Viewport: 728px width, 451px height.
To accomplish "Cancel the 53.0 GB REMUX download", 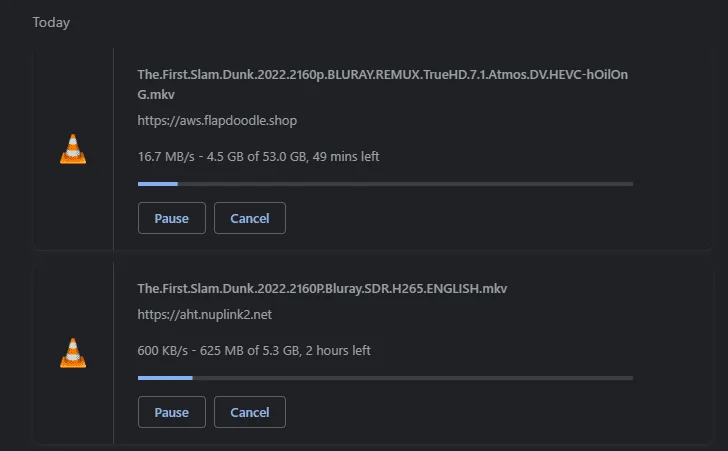I will 250,218.
